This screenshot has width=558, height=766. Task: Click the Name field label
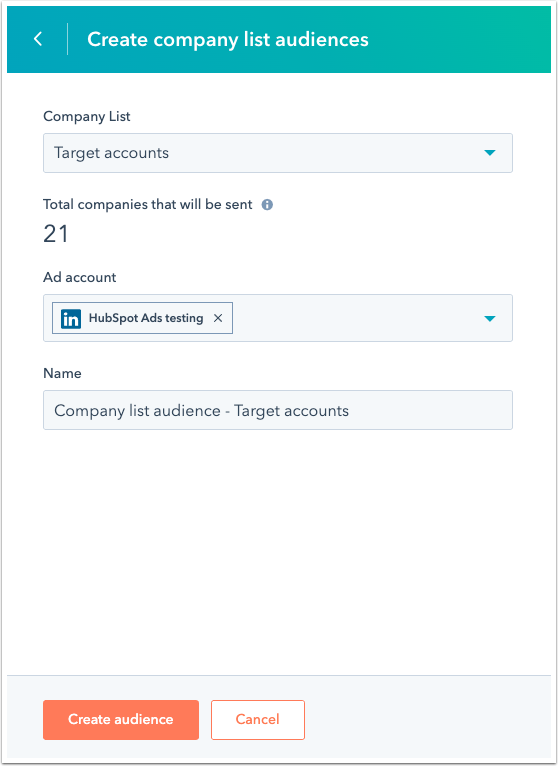pos(62,373)
